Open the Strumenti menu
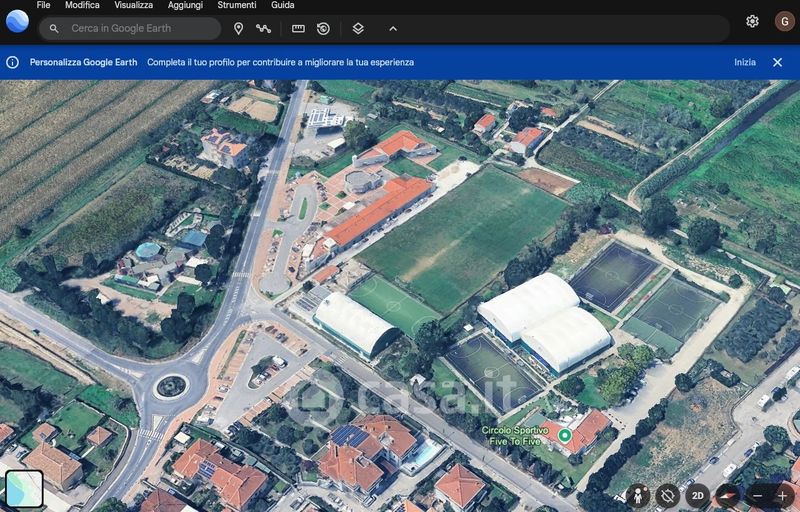Image resolution: width=800 pixels, height=512 pixels. 236,5
